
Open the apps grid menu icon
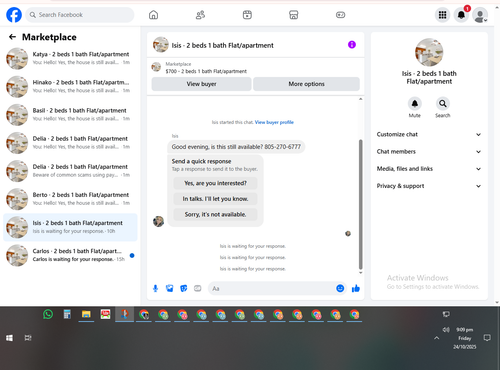(x=442, y=15)
